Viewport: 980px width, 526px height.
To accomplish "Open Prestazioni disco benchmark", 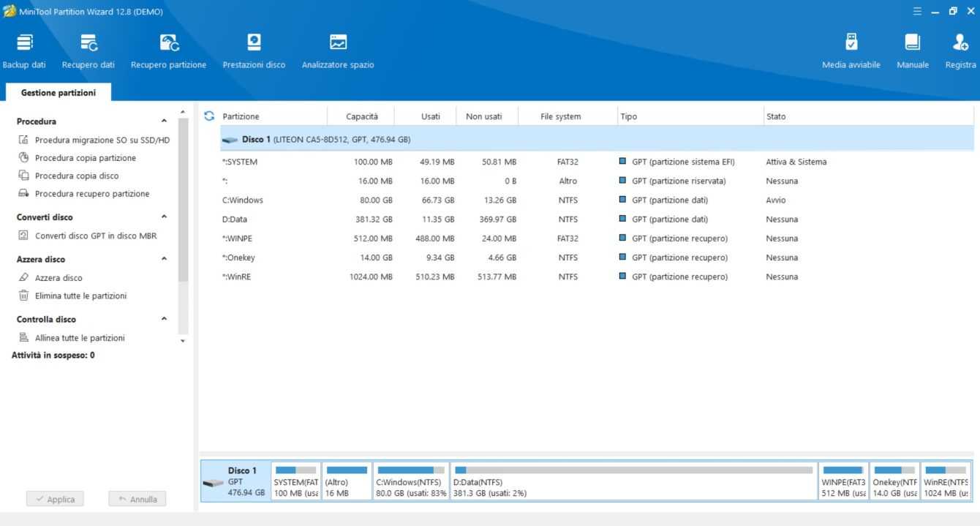I will tap(254, 51).
